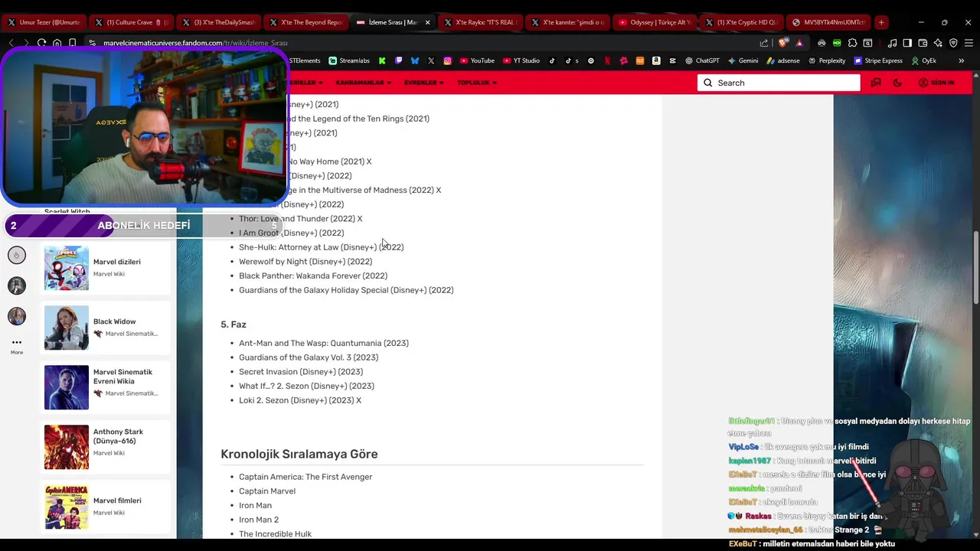Image resolution: width=980 pixels, height=551 pixels.
Task: Open the Netflix bookmark icon
Action: [x=607, y=60]
